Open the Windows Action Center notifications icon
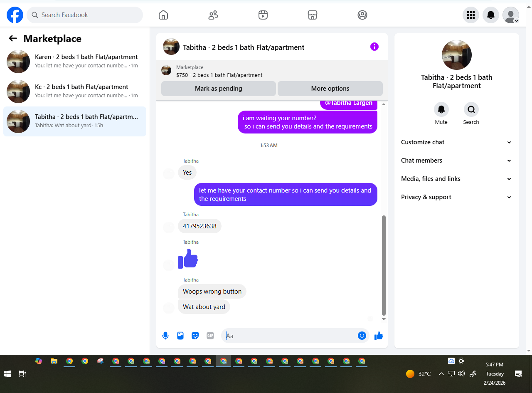The image size is (532, 393). click(518, 374)
